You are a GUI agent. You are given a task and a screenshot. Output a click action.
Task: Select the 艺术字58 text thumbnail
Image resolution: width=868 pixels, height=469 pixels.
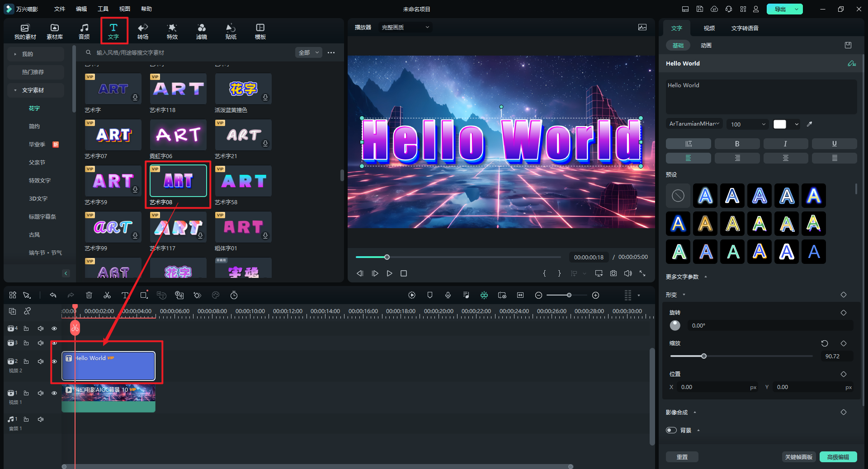(243, 181)
